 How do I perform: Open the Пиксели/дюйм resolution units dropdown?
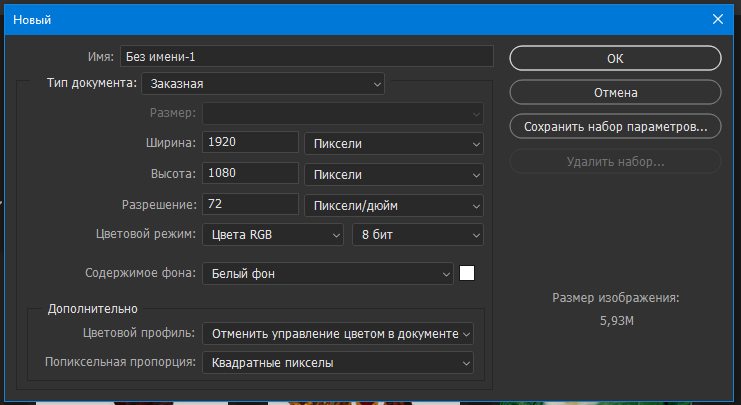click(x=394, y=206)
